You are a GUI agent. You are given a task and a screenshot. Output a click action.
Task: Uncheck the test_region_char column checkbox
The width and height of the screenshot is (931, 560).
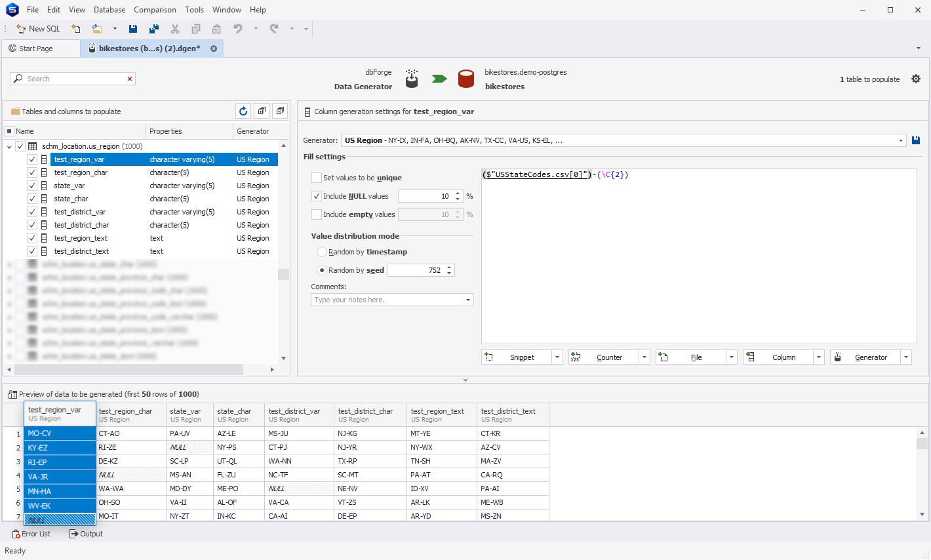pos(31,172)
